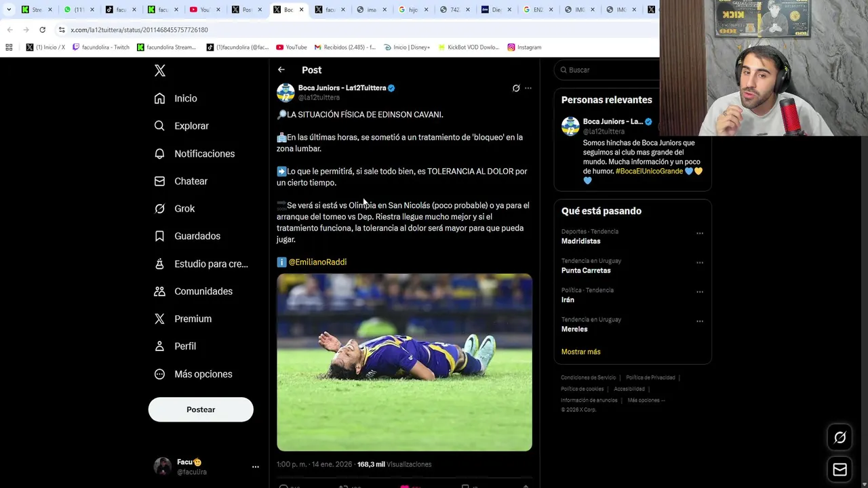
Task: Go back with the Post arrow
Action: pyautogui.click(x=281, y=70)
